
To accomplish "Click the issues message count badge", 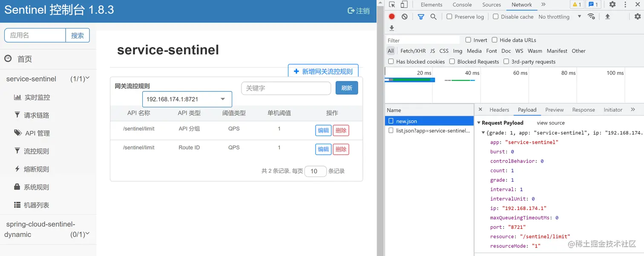I will tap(593, 5).
